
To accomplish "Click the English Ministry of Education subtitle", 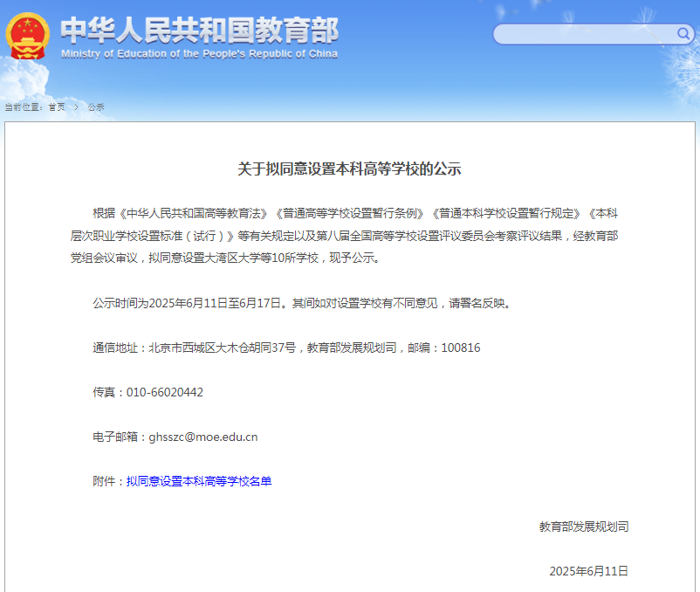I will (x=199, y=54).
